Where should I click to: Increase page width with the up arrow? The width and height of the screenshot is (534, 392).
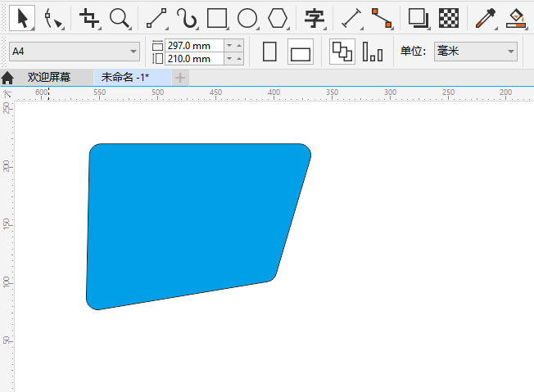tap(239, 46)
